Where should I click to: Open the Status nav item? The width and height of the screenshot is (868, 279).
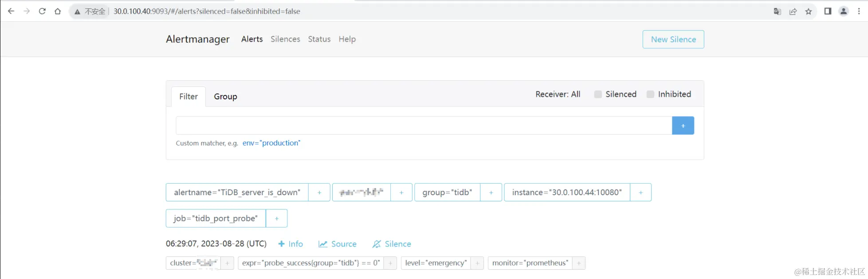click(x=319, y=39)
